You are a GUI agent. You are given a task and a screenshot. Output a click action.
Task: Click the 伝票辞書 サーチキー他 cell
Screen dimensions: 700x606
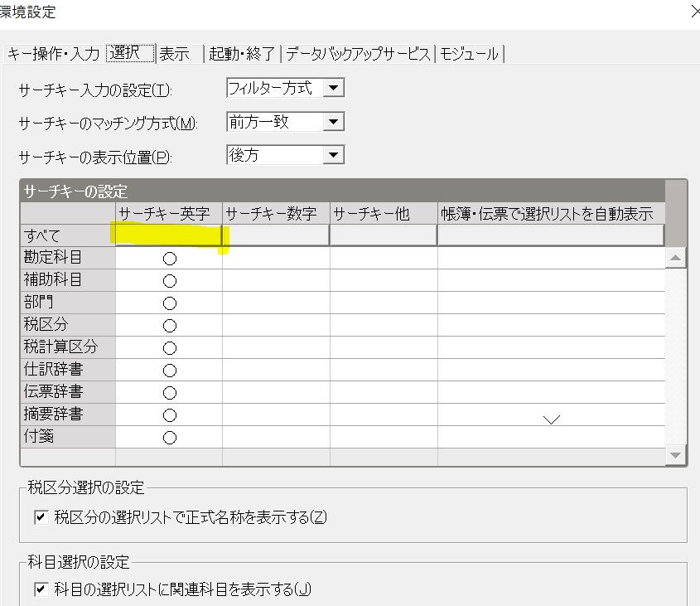(384, 393)
